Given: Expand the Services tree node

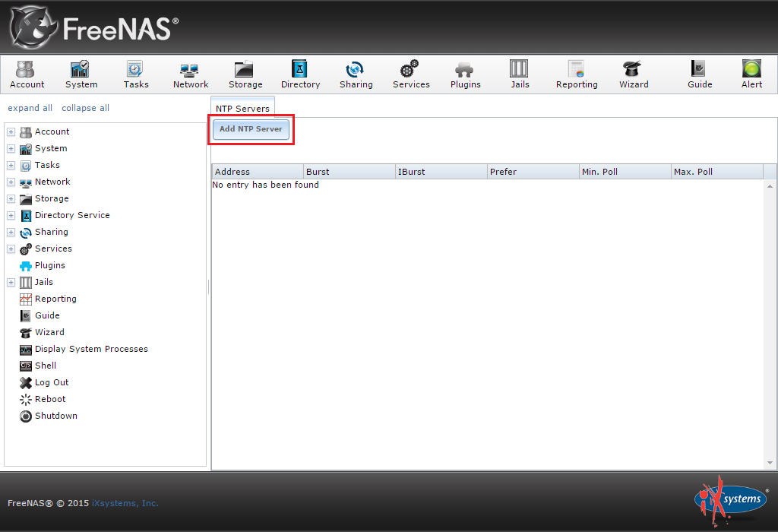Looking at the screenshot, I should click(11, 249).
